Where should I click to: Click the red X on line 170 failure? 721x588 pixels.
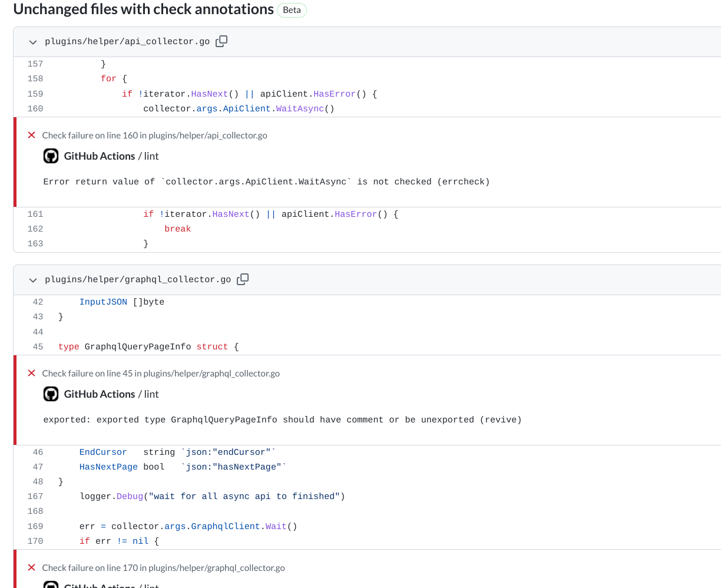32,567
